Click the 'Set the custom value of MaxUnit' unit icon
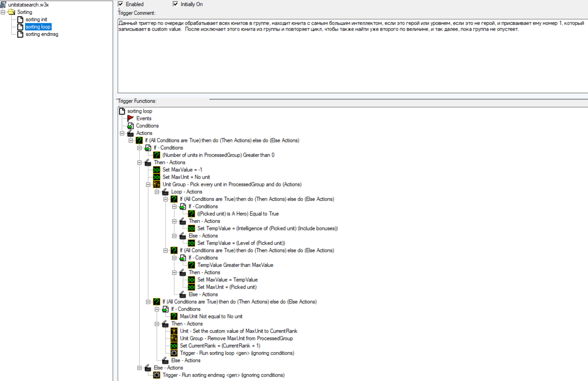This screenshot has height=381, width=588. pos(174,331)
